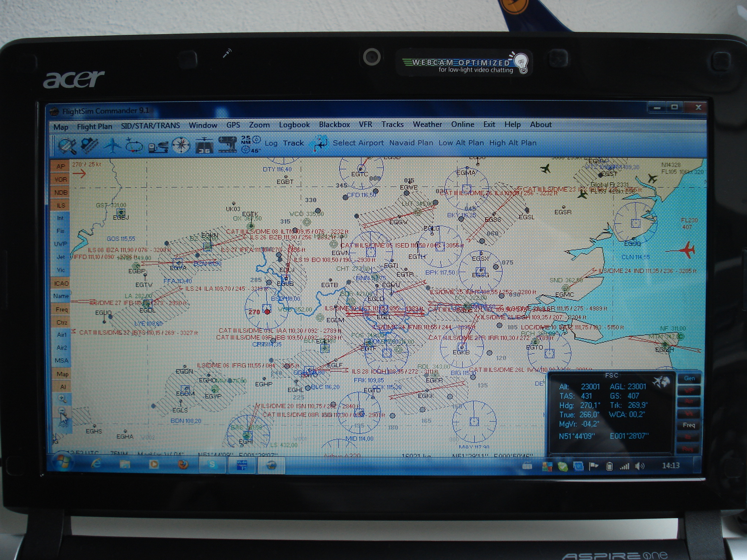This screenshot has height=560, width=747.
Task: Click the fuel truck toolbar icon
Action: click(158, 146)
